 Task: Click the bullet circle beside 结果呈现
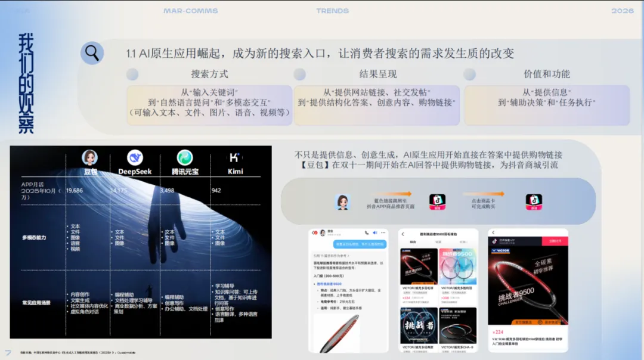coord(300,75)
